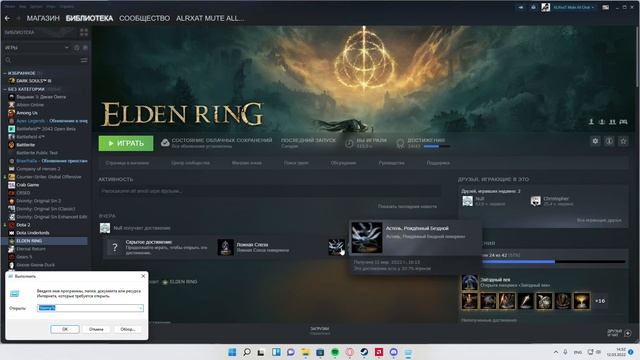The height and width of the screenshot is (360, 640).
Task: Open Steam icon on taskbar
Action: pyautogui.click(x=364, y=352)
